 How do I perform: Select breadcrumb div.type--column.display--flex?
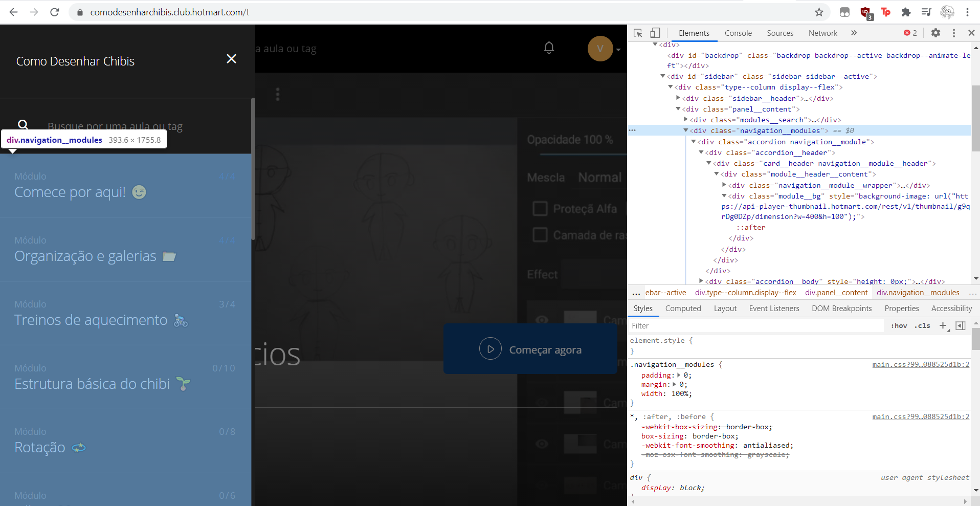point(745,293)
